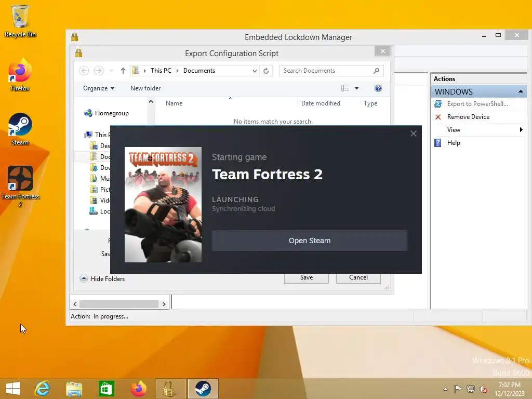The image size is (532, 399).
Task: Click the Save button
Action: click(307, 278)
